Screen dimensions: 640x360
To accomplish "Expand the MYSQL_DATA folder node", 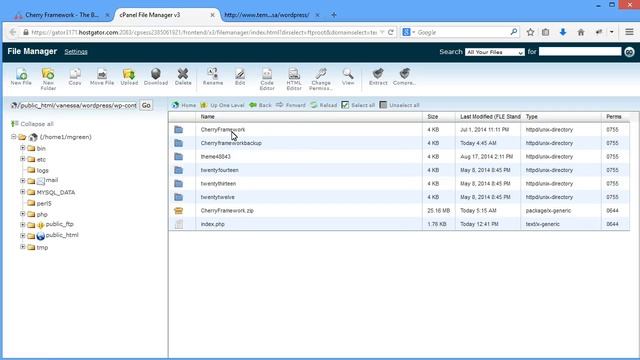I will 23,191.
